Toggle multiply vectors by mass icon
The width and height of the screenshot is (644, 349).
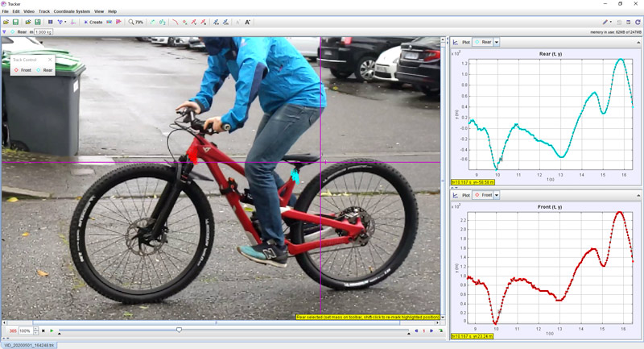point(225,23)
